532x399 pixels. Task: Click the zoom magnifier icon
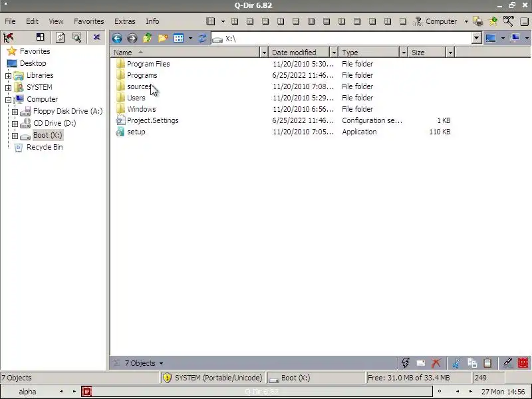pyautogui.click(x=508, y=21)
